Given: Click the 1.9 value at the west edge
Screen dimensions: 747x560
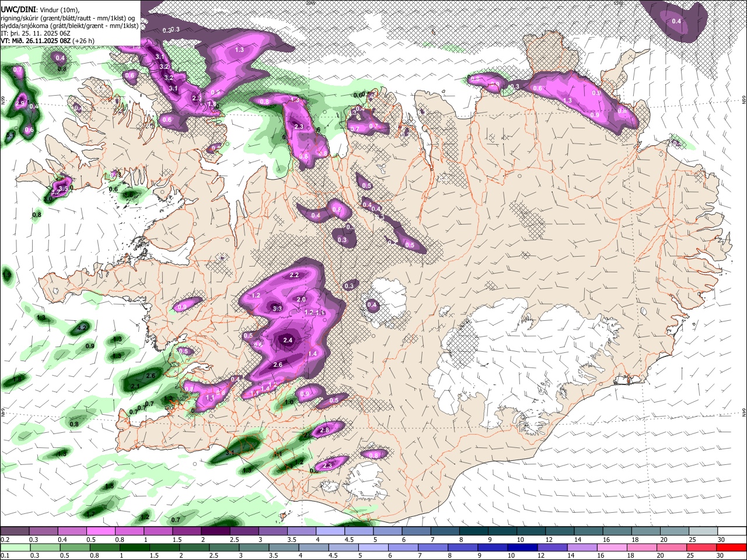Looking at the screenshot, I should [7, 274].
